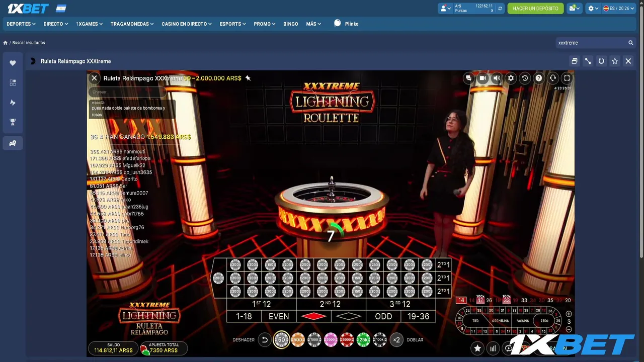Increase racetrack neighbors with plus
This screenshot has height=362, width=644.
pyautogui.click(x=569, y=314)
